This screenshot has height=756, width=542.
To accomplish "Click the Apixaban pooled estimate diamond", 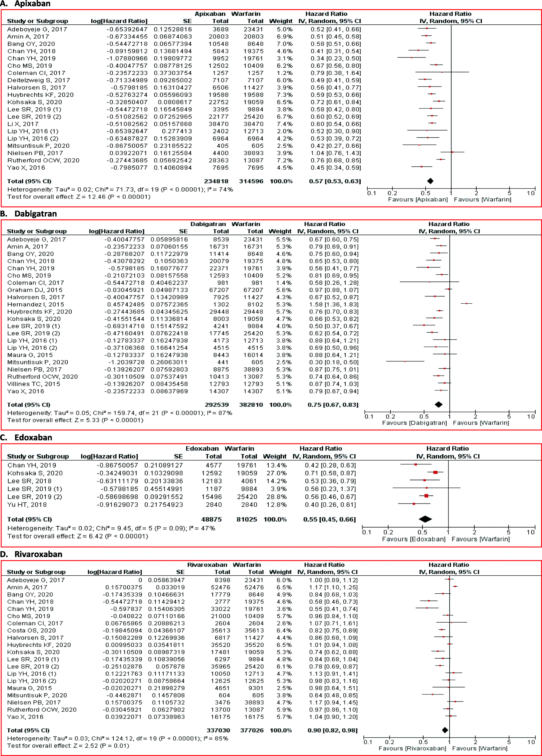I will point(430,181).
